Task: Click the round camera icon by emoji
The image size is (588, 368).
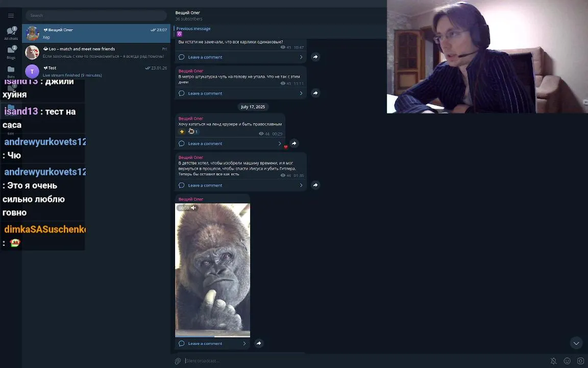Action: click(x=580, y=361)
